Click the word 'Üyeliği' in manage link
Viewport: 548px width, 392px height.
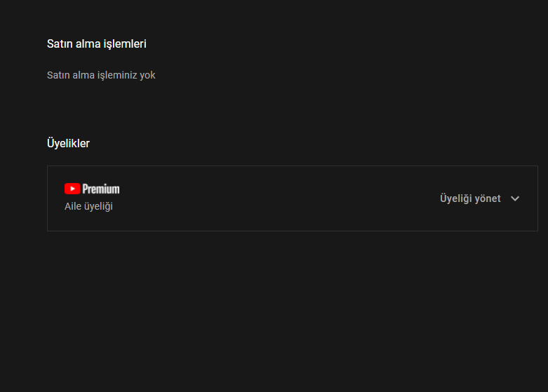click(456, 198)
